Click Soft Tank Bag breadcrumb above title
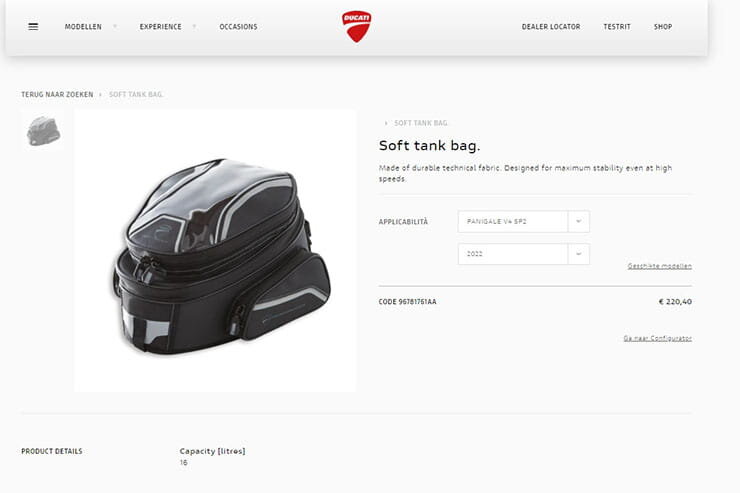Viewport: 740px width, 493px height. click(421, 123)
